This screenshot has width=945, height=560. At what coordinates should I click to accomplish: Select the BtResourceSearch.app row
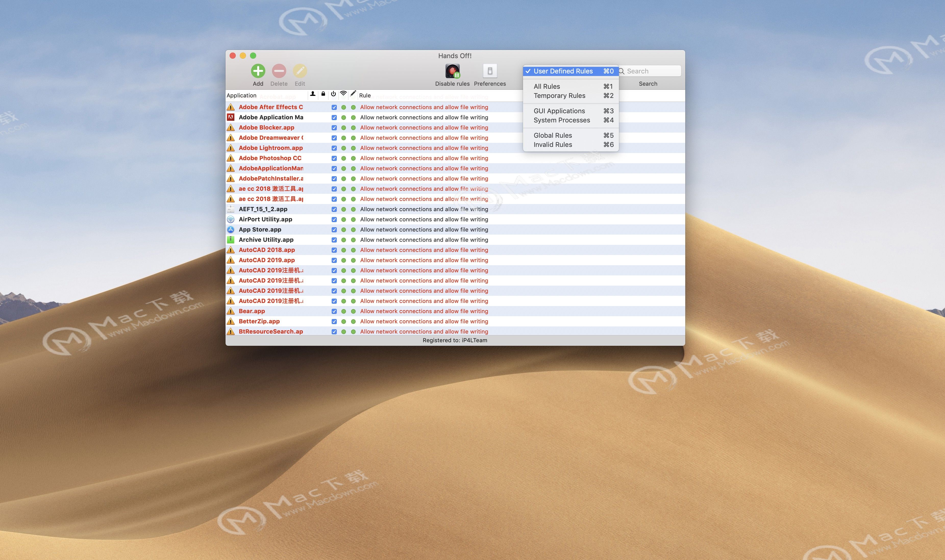[x=455, y=331]
